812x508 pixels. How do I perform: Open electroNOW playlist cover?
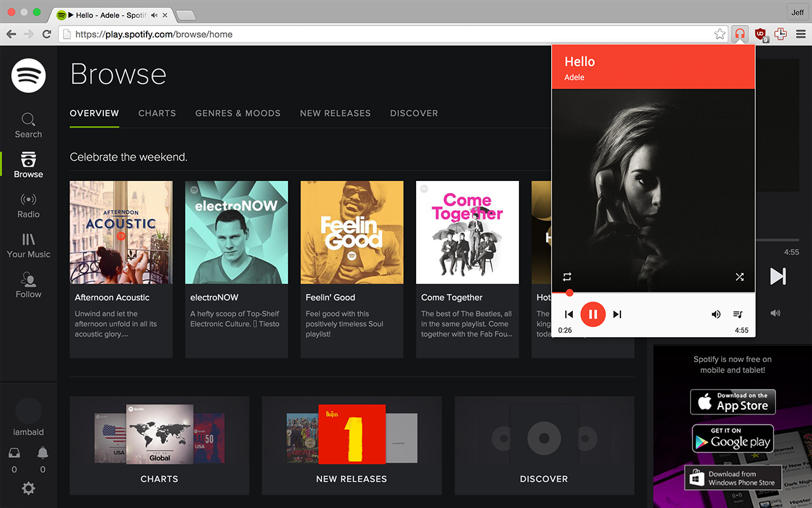pyautogui.click(x=237, y=232)
